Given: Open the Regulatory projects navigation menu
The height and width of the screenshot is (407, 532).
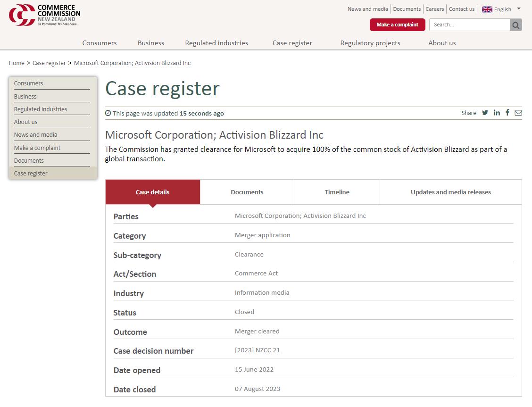Looking at the screenshot, I should point(370,43).
